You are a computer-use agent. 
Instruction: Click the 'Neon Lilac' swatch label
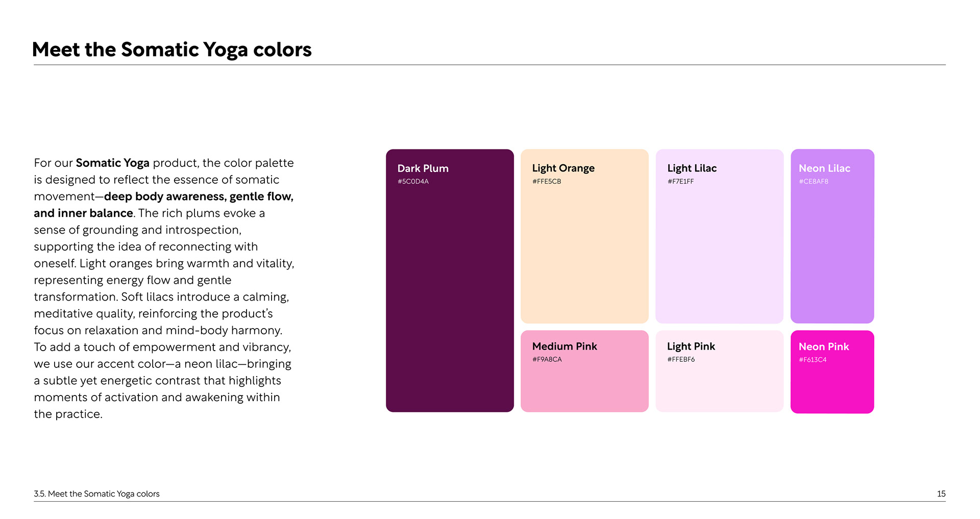point(824,168)
